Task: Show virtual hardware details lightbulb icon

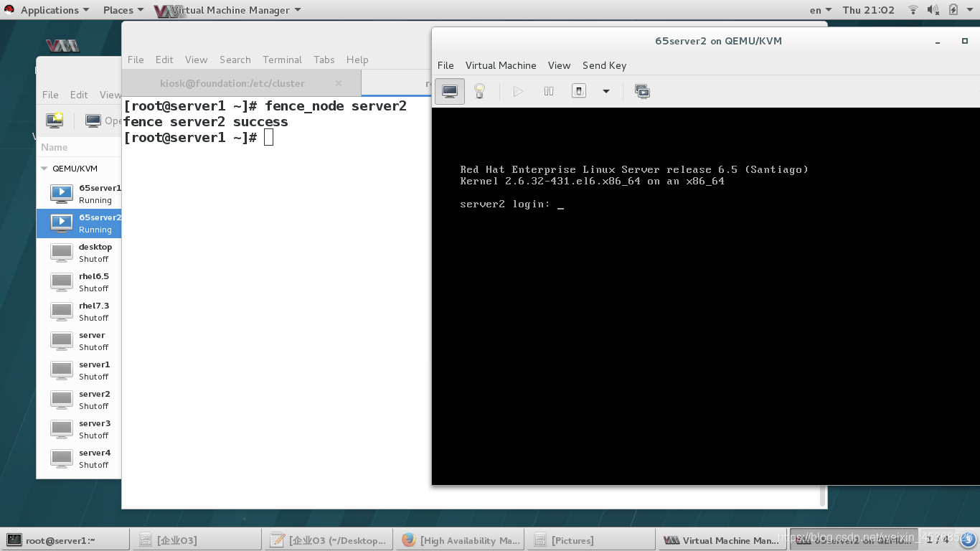Action: [480, 91]
